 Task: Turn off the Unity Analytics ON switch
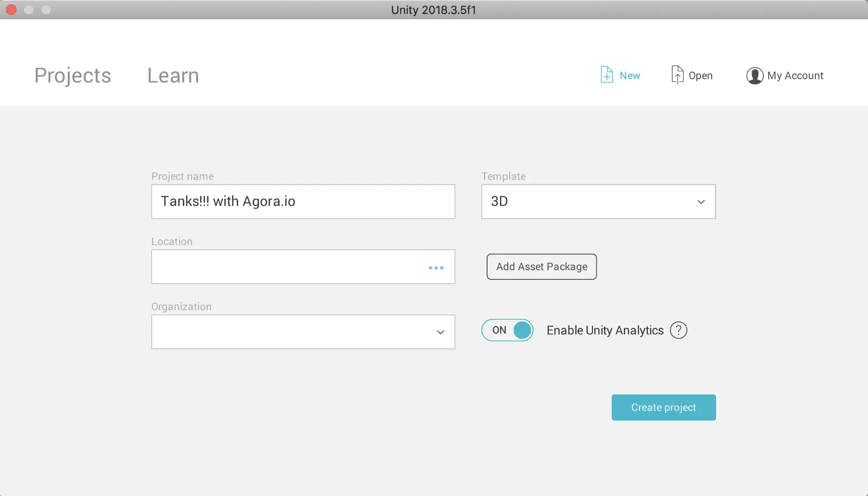[507, 330]
